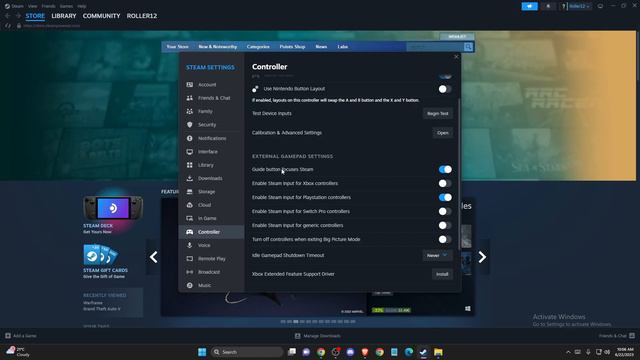The height and width of the screenshot is (360, 640).
Task: Click the Steam back navigation arrow
Action: (x=8, y=16)
